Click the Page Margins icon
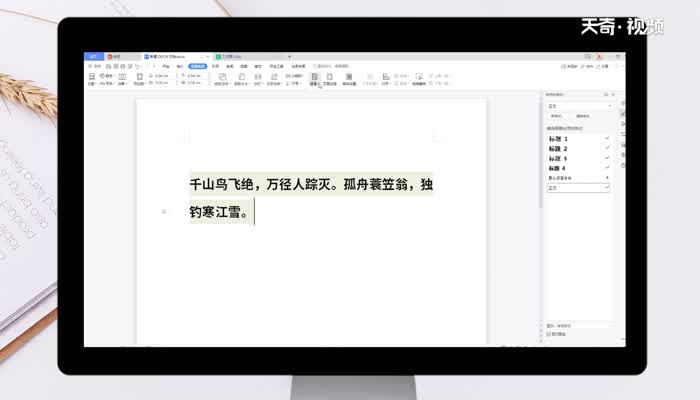Screen dimensions: 700x400 pyautogui.click(x=139, y=79)
